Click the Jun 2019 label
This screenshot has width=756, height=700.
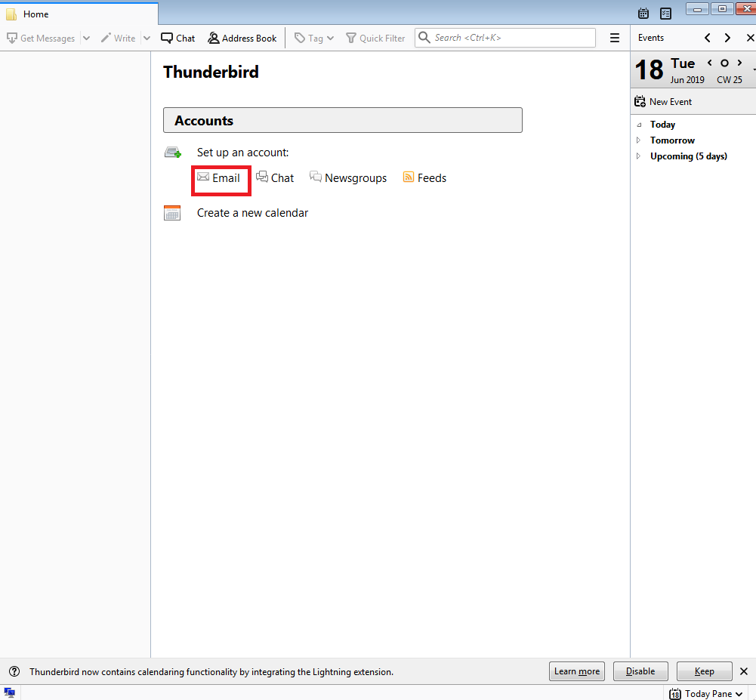point(687,80)
